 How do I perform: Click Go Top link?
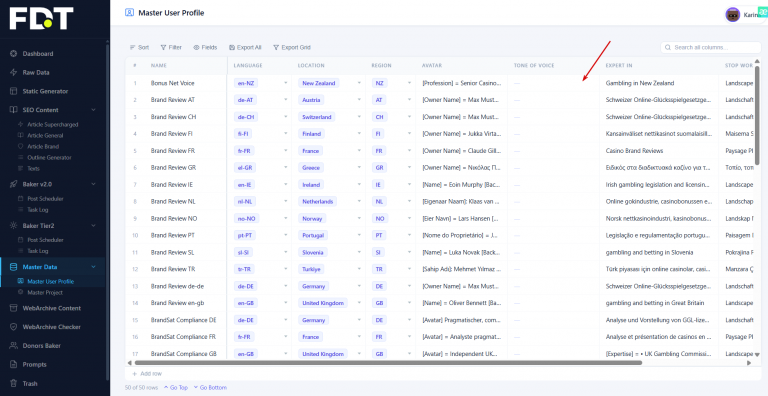pos(176,387)
